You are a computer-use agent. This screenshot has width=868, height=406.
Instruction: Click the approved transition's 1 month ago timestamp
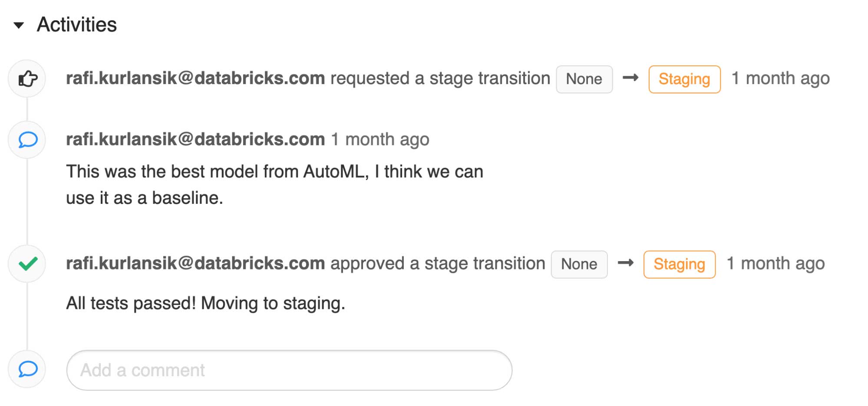[x=776, y=264]
